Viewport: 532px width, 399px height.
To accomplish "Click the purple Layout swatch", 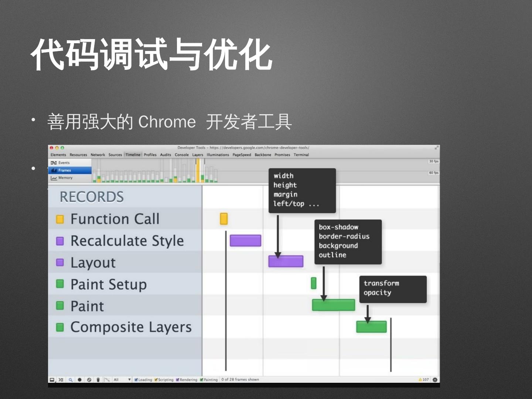I will pyautogui.click(x=60, y=263).
